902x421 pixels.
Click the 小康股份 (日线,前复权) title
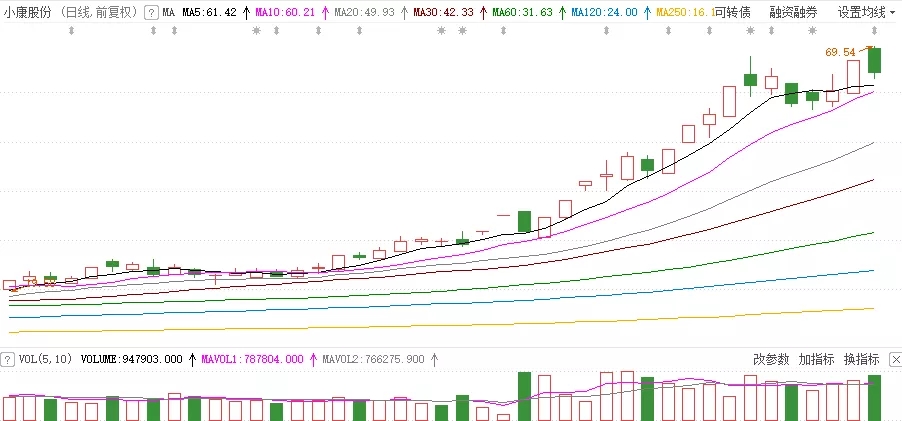coord(71,12)
